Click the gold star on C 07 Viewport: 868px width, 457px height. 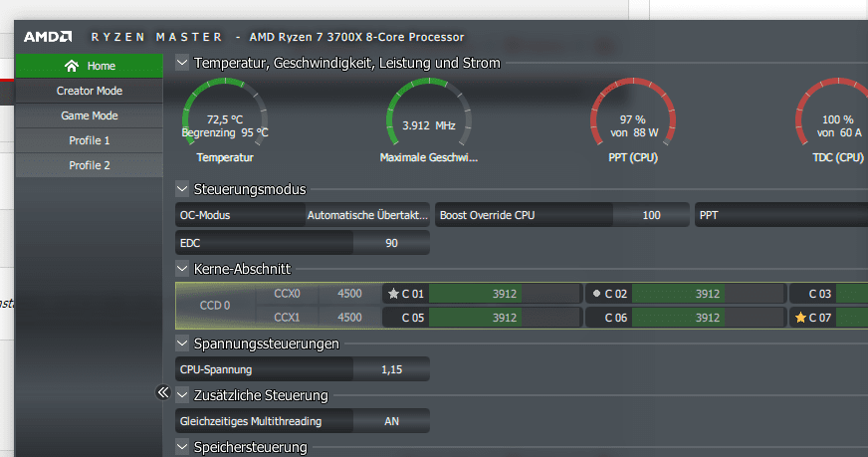(800, 318)
